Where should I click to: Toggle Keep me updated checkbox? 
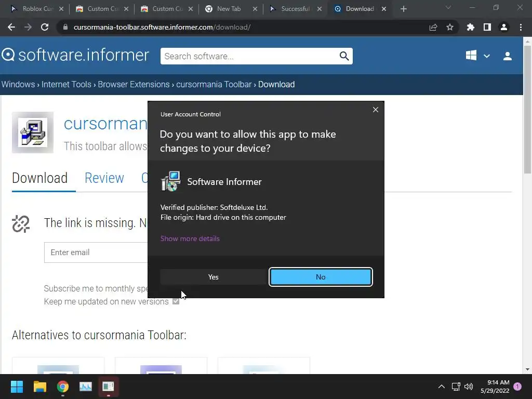176,301
